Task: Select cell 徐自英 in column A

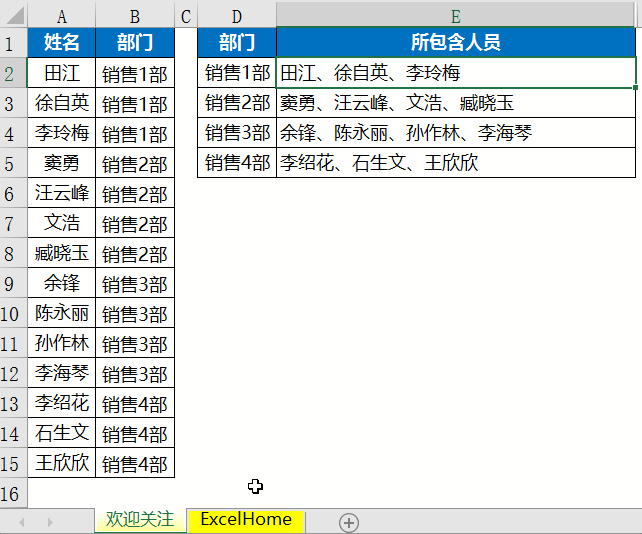Action: (x=61, y=103)
